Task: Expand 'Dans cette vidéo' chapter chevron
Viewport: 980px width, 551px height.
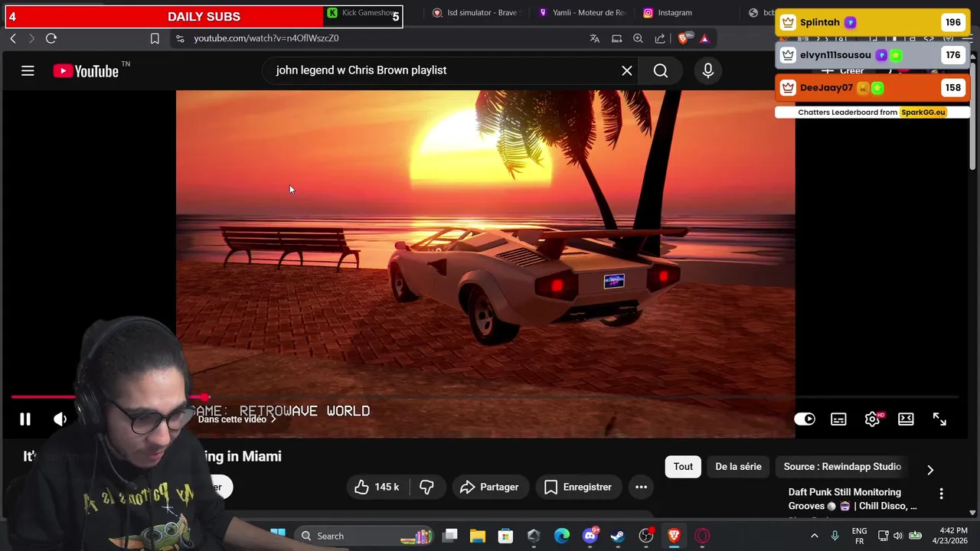Action: tap(273, 419)
